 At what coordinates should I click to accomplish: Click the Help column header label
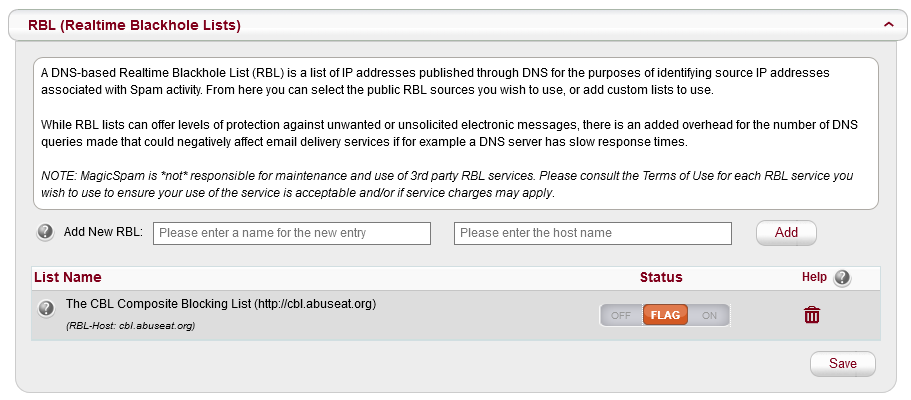click(815, 277)
